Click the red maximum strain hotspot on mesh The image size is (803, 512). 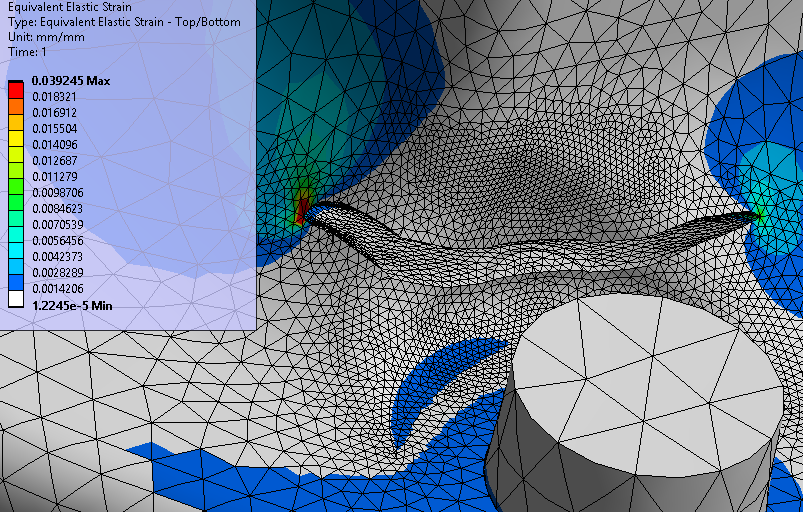pyautogui.click(x=301, y=211)
